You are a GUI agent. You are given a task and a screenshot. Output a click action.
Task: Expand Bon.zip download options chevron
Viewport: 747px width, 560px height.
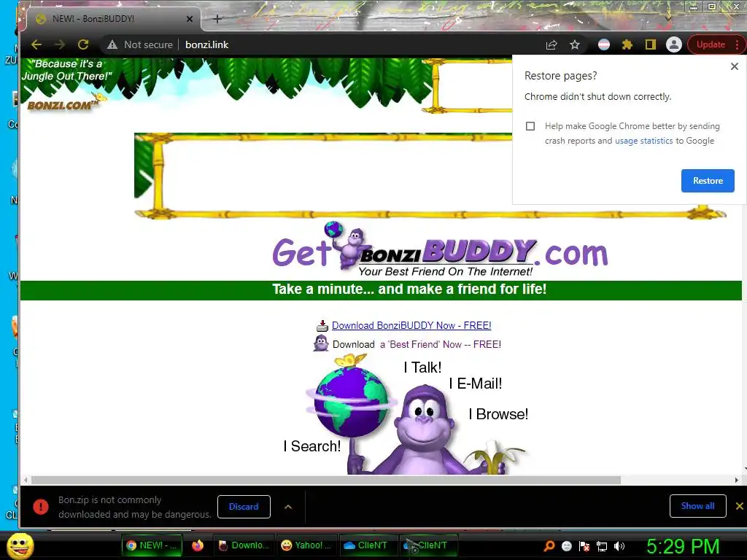288,507
